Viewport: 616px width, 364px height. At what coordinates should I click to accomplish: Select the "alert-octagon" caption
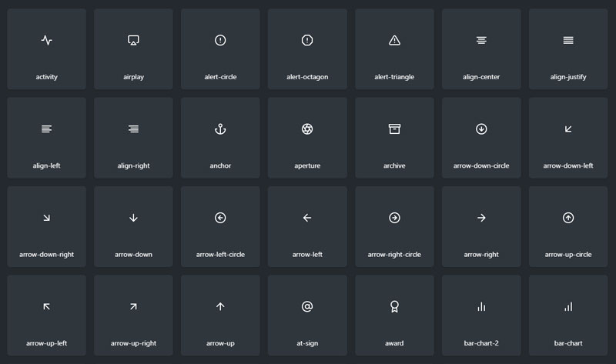[x=307, y=77]
